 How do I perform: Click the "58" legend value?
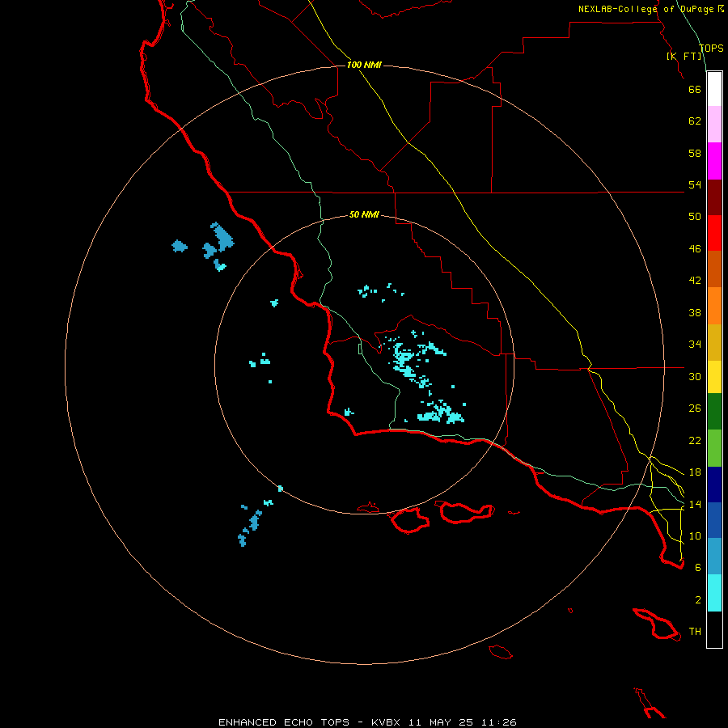point(695,153)
